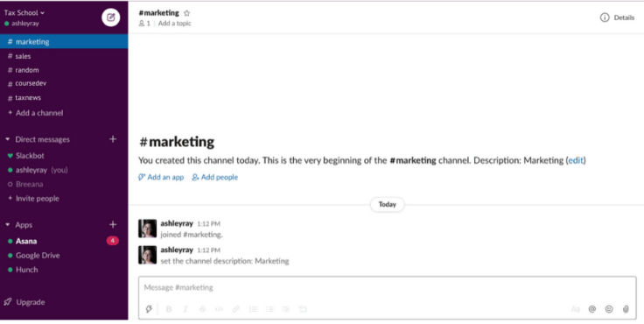Click the lightning shortcuts icon
644x324 pixels.
[x=149, y=309]
